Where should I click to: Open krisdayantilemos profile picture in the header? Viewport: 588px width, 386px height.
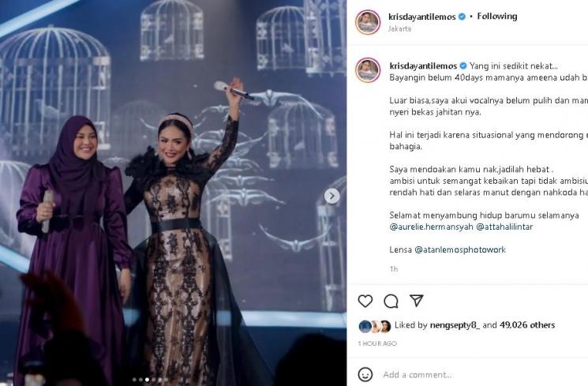368,22
